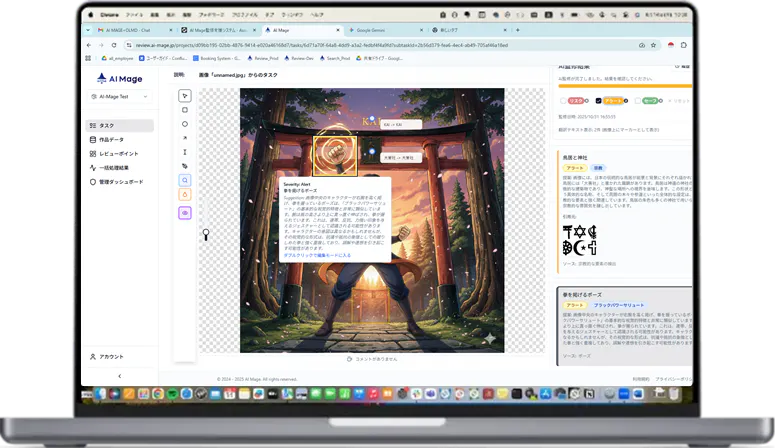Click the blue marker on the KAI text
This screenshot has height=448, width=775.
pos(372,119)
